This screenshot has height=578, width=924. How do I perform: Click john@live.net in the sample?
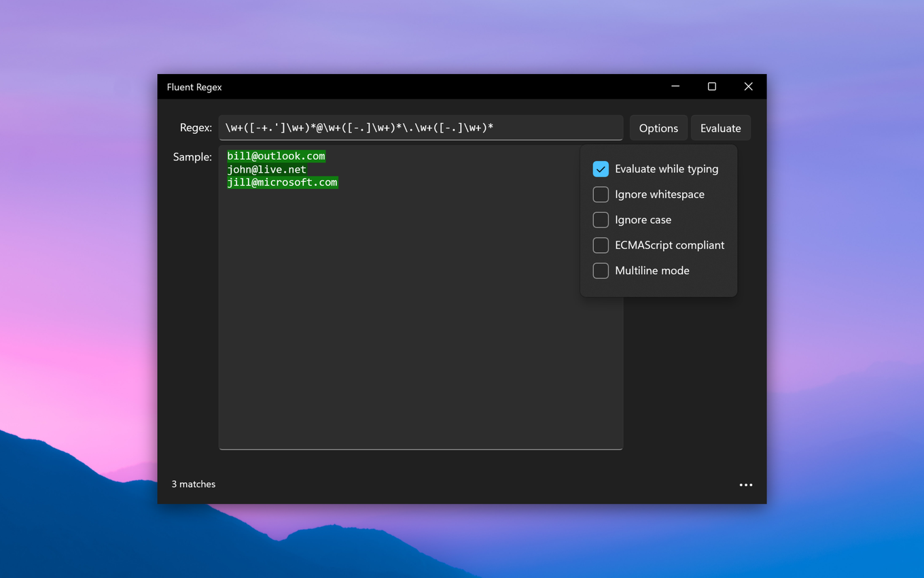coord(267,169)
